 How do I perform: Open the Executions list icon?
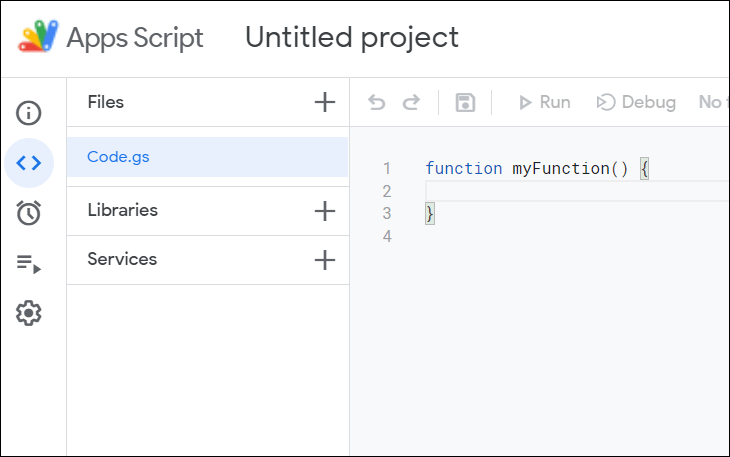coord(29,264)
